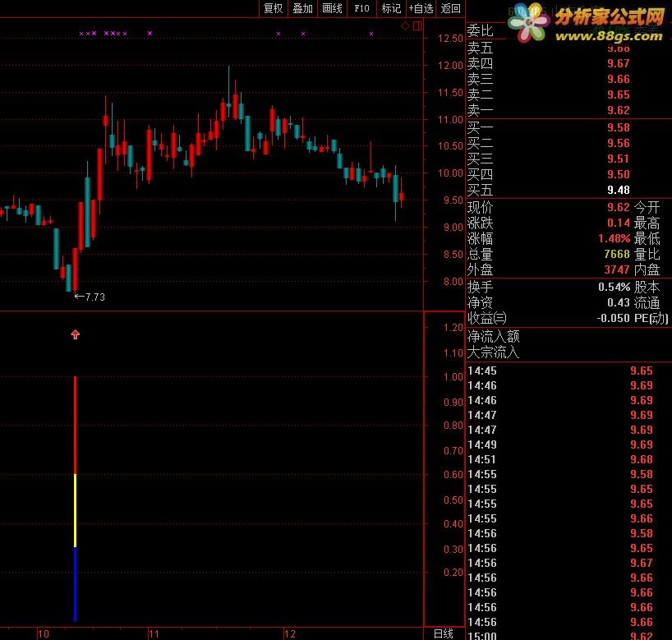Screen dimensions: 672x640
Task: Open the 净流入额 row
Action: tap(569, 337)
